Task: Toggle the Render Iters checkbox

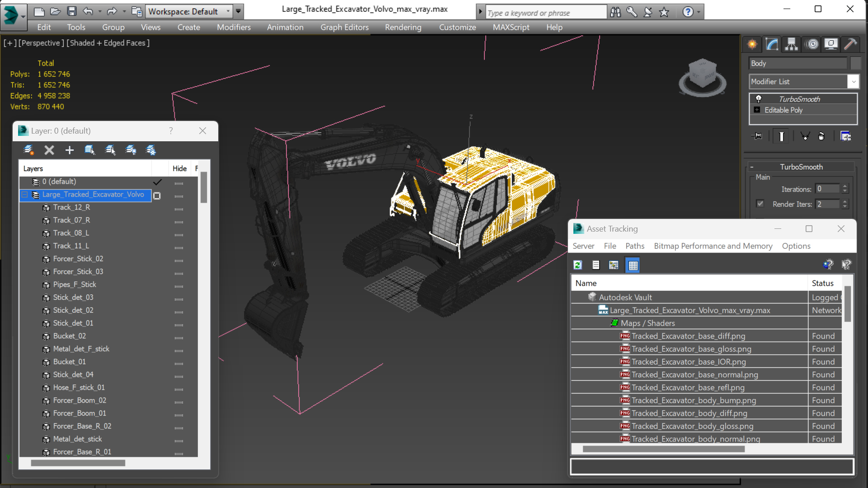Action: coord(760,204)
